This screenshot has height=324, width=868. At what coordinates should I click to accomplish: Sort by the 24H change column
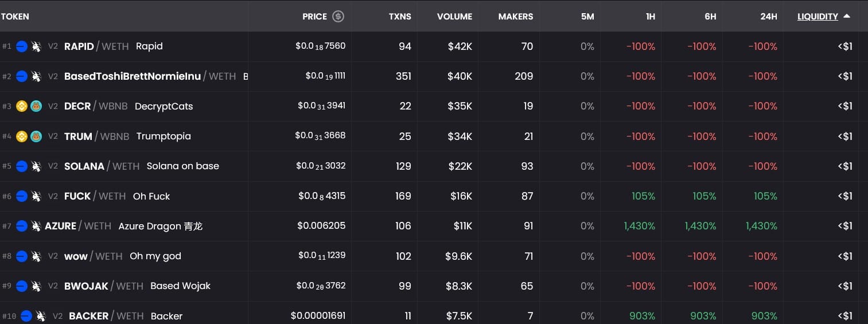tap(768, 17)
